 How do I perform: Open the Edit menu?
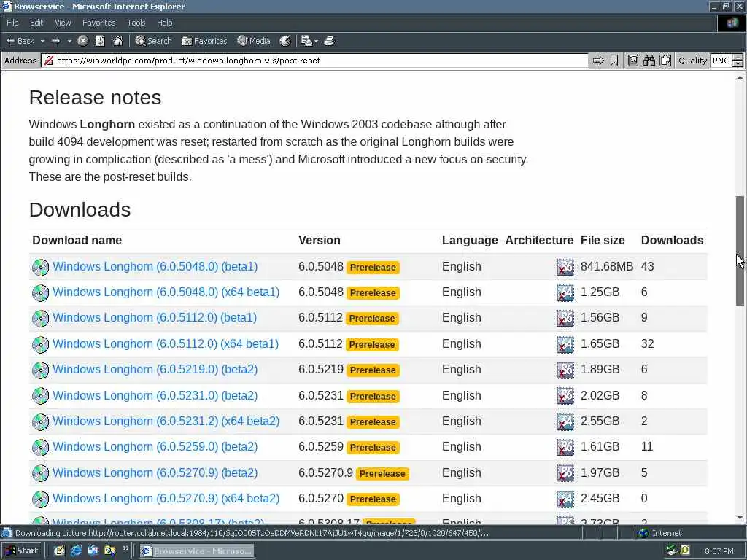[x=36, y=23]
